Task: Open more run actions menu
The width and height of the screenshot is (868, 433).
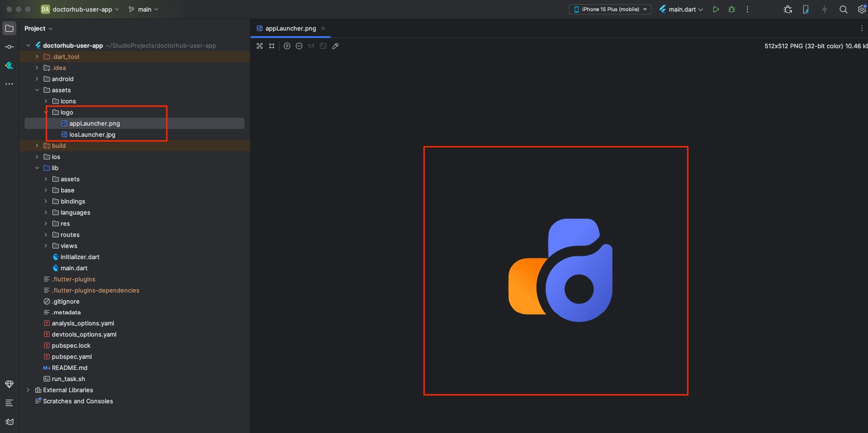Action: click(747, 9)
